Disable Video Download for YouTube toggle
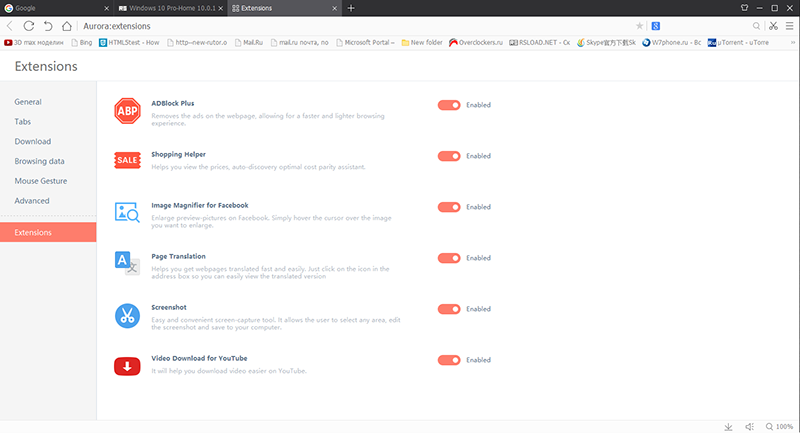This screenshot has height=433, width=800. tap(449, 360)
